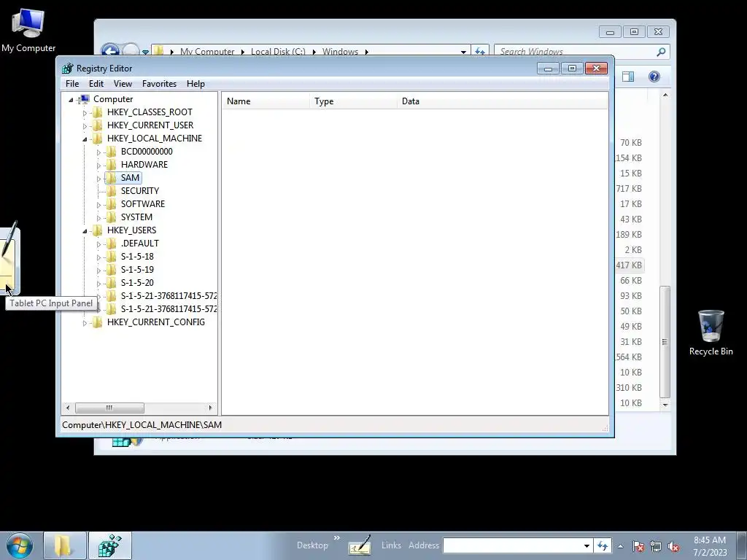Click the Explorer window Back button
This screenshot has width=747, height=560.
pos(110,50)
